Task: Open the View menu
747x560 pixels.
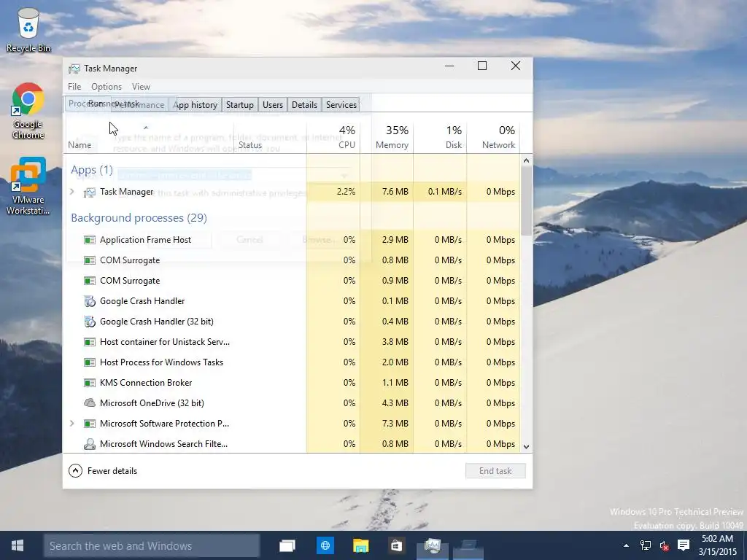Action: 141,87
